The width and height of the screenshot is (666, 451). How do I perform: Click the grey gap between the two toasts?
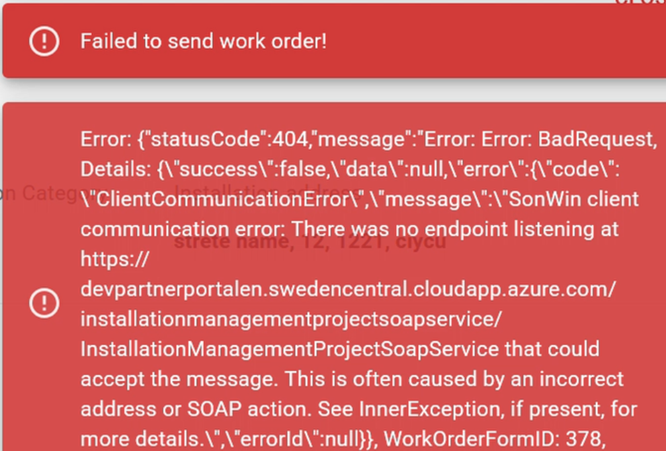334,90
